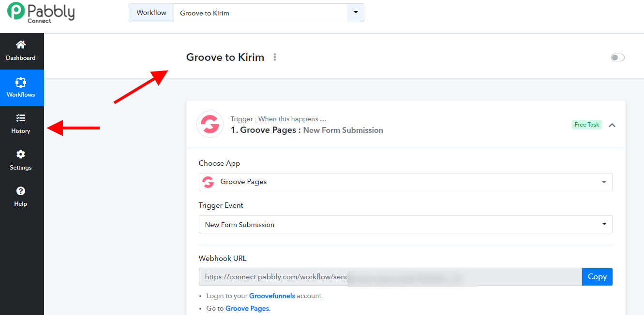This screenshot has height=315, width=644.
Task: Click the Pabbly Connect logo
Action: (41, 13)
